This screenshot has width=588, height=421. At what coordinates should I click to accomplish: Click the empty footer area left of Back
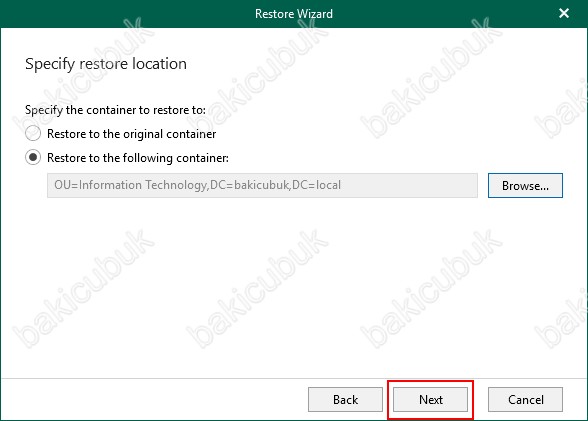154,400
